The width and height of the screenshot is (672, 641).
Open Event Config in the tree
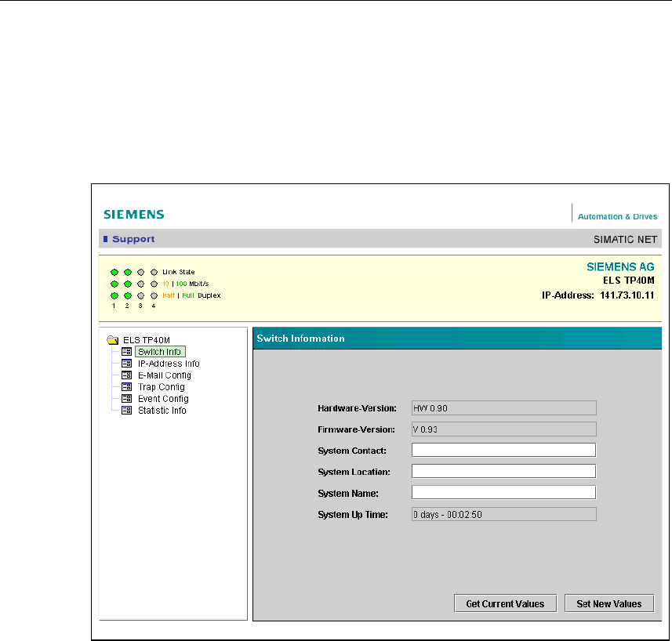[163, 399]
